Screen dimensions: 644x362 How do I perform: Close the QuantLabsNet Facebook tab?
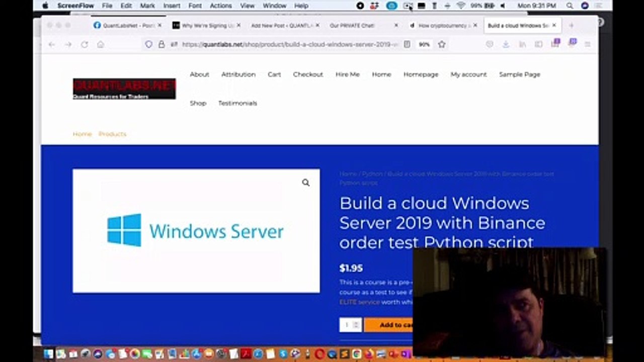(160, 25)
